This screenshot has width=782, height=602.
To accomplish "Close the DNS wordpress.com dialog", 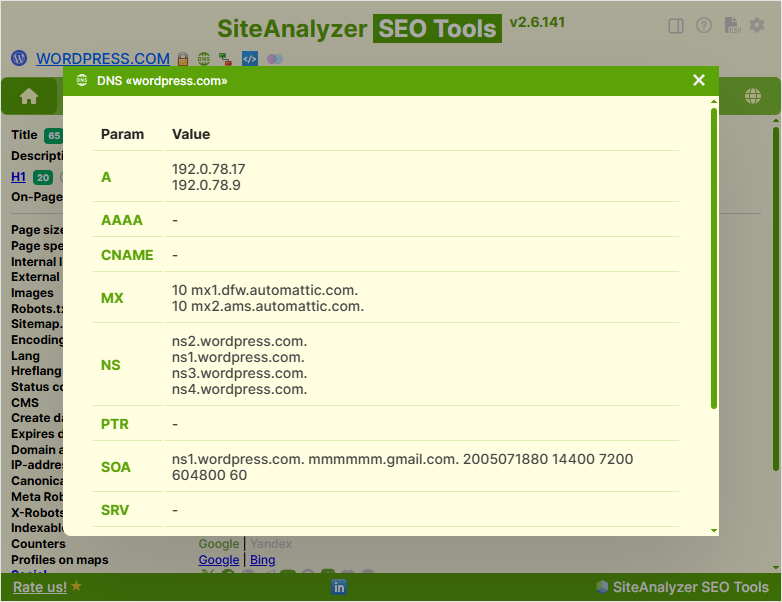I will pos(699,80).
